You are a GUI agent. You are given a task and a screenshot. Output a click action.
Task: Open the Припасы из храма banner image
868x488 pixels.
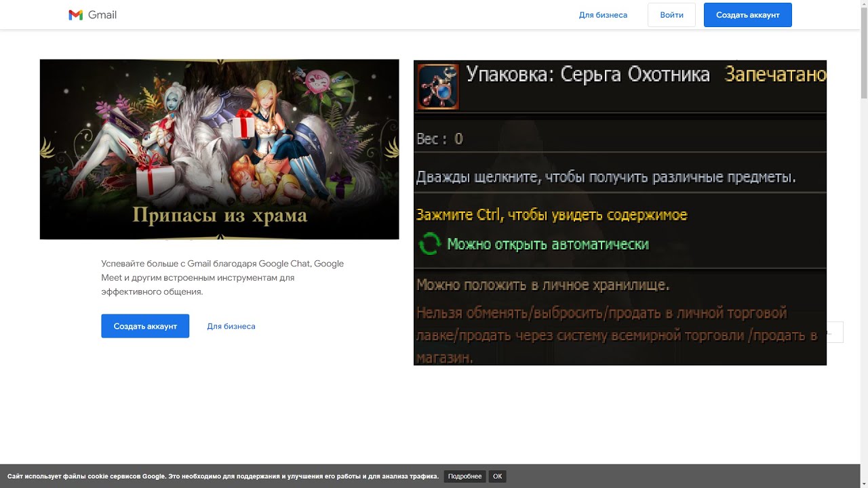[x=219, y=149]
